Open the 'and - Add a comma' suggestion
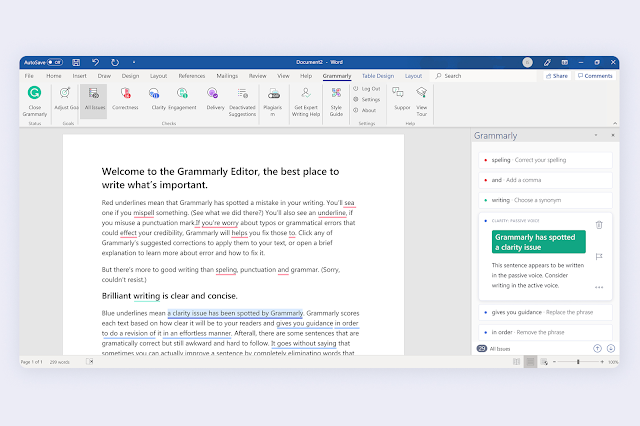The width and height of the screenshot is (640, 426). [x=545, y=180]
